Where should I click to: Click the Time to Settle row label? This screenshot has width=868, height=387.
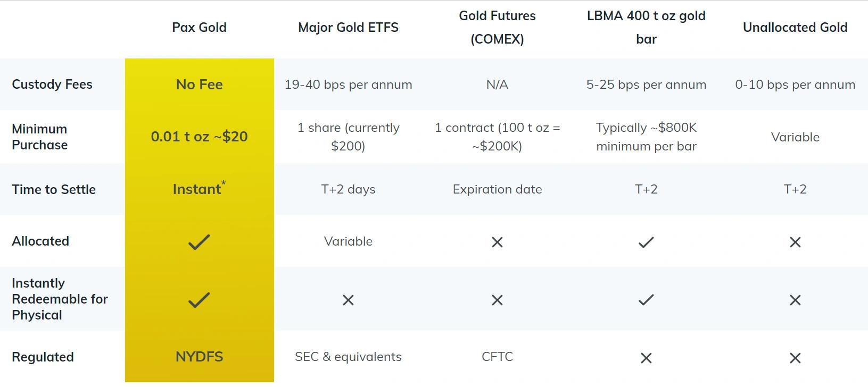point(54,189)
